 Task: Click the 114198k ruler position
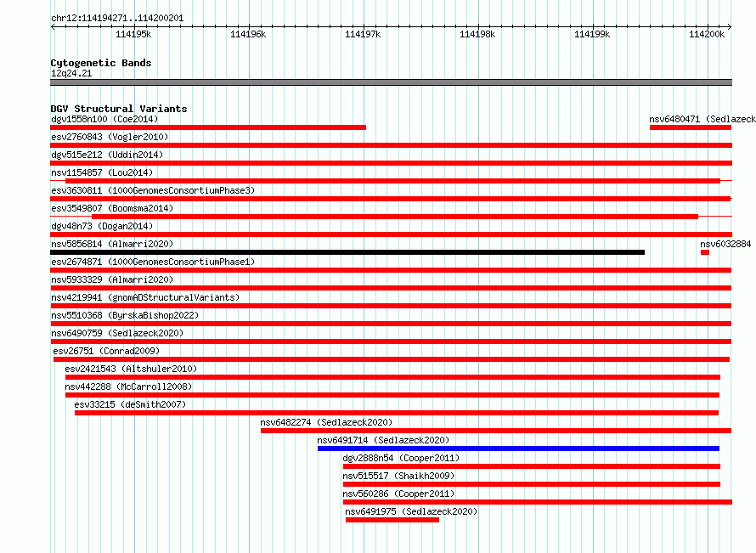(x=477, y=34)
